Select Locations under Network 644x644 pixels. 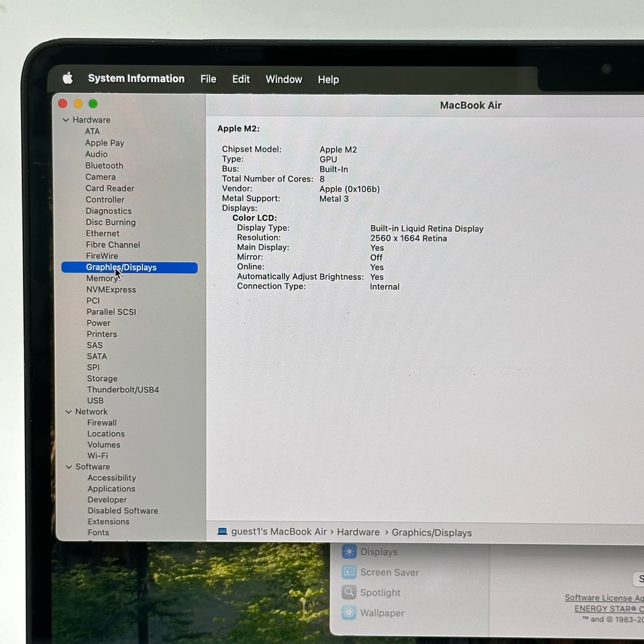point(106,434)
